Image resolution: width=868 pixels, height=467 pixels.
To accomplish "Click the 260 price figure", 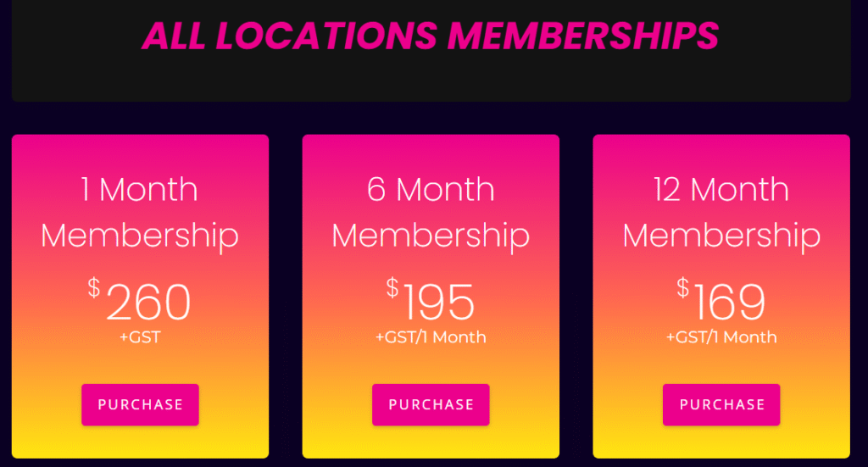I will [x=148, y=302].
